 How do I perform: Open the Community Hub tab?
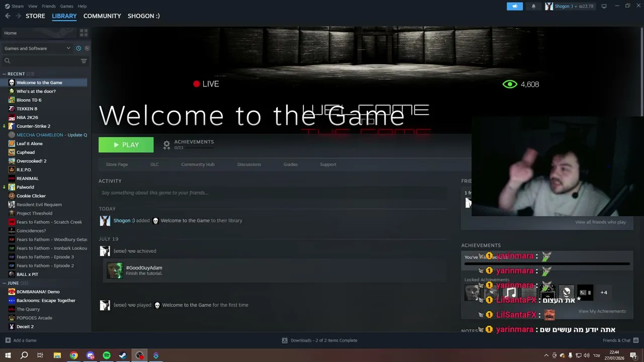click(x=198, y=164)
